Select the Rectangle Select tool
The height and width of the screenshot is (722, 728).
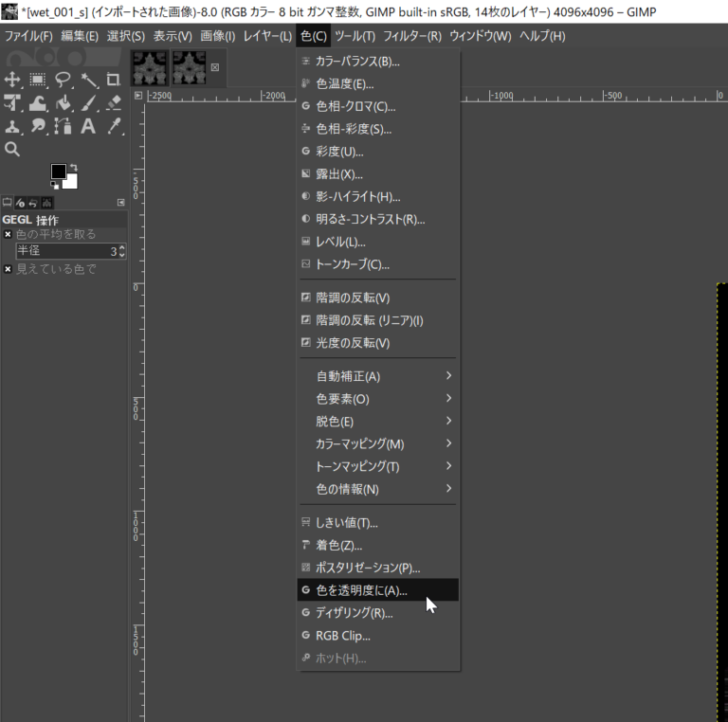38,80
